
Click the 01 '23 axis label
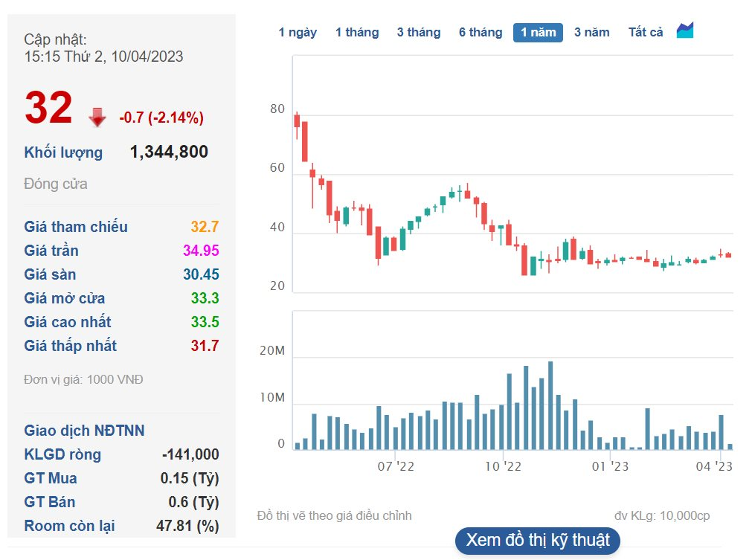611,466
